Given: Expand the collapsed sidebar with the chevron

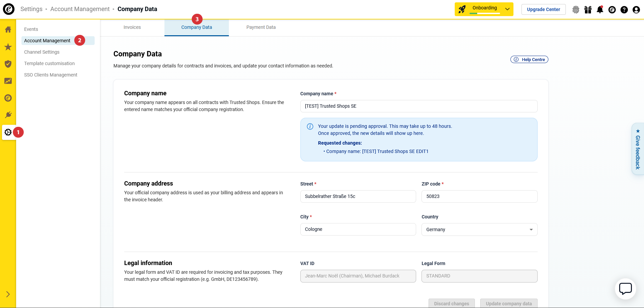Looking at the screenshot, I should point(8,294).
